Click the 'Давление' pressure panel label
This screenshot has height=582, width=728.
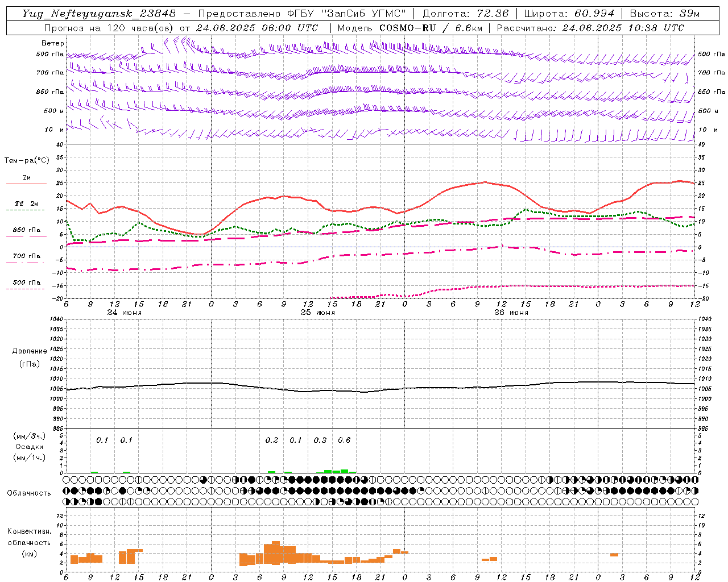point(29,351)
